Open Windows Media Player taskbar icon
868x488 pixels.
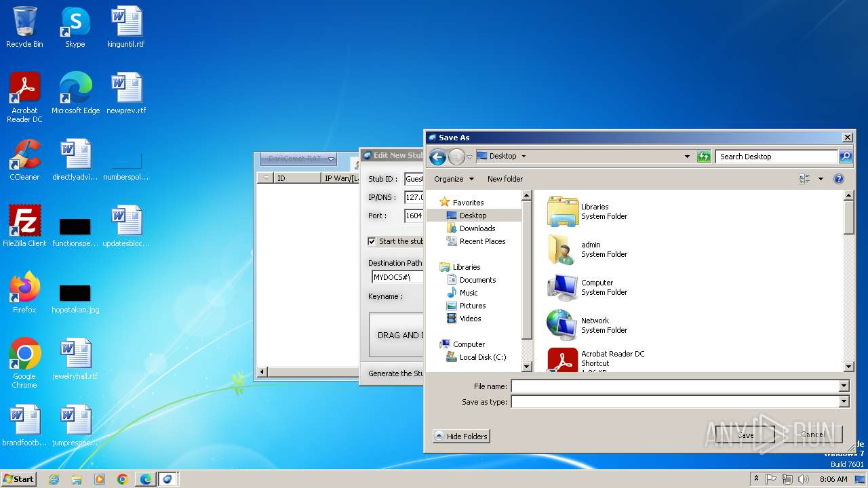click(x=100, y=479)
